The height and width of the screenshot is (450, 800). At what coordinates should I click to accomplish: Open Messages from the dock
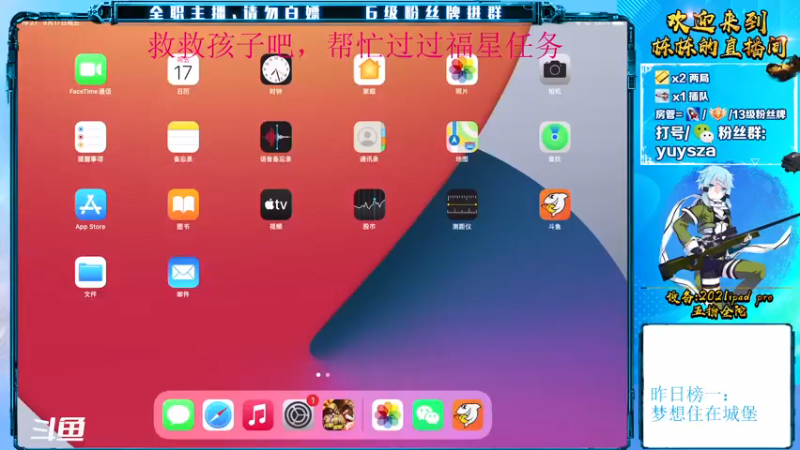pyautogui.click(x=178, y=415)
